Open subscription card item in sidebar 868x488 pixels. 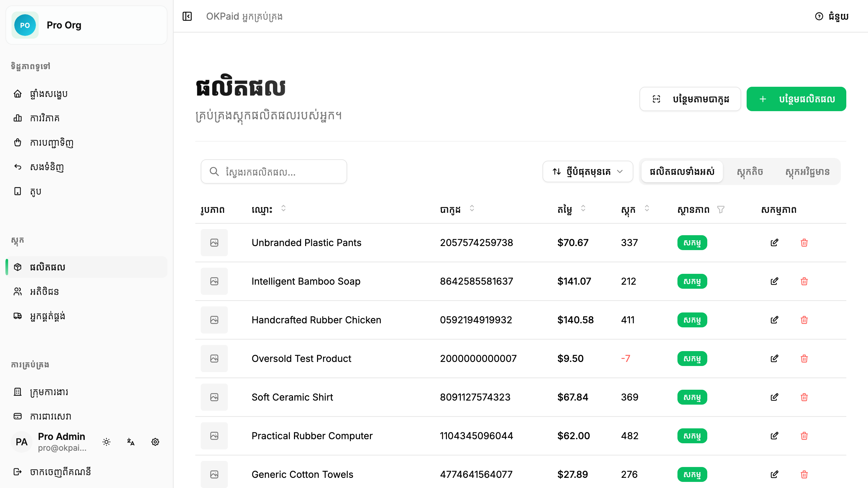pos(86,416)
